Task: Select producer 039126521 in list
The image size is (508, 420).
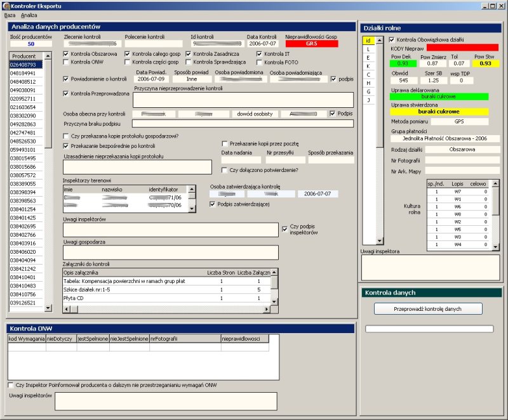Action: coord(25,303)
